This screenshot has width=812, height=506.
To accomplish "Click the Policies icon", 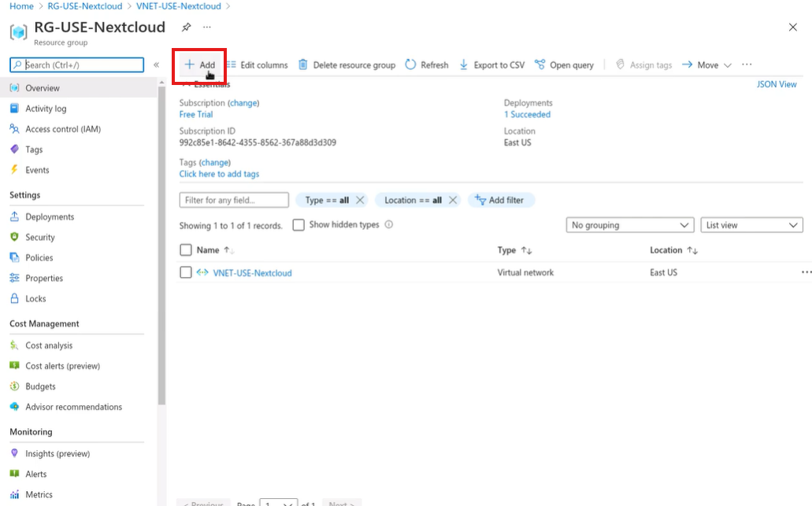I will point(14,257).
